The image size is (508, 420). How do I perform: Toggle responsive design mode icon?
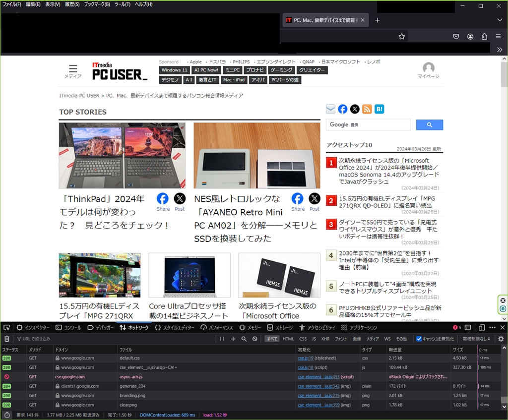click(482, 327)
